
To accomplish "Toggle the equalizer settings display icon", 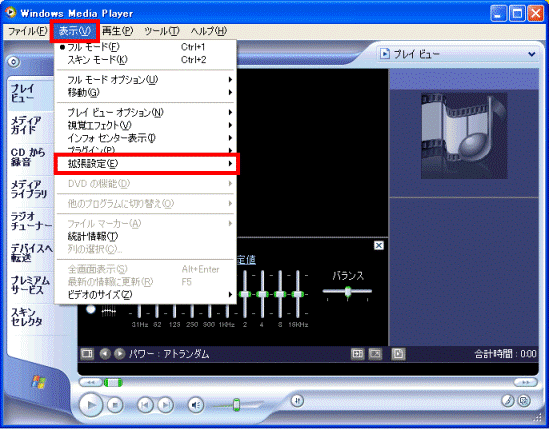I will coord(357,354).
